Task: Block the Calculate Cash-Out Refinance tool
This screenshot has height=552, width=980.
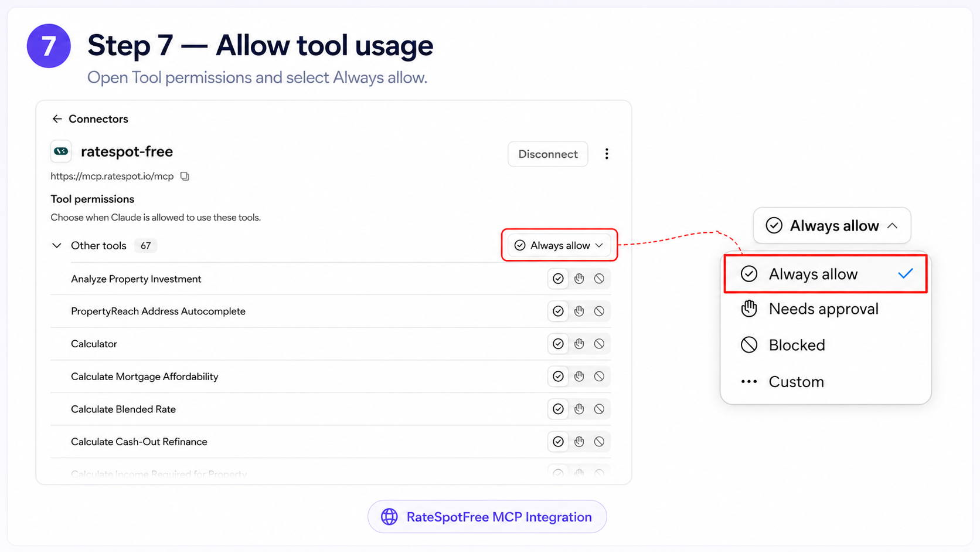Action: 599,442
